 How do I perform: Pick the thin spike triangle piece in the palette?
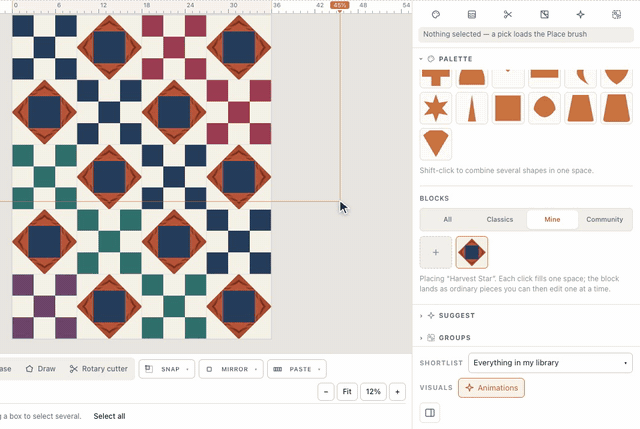[472, 108]
